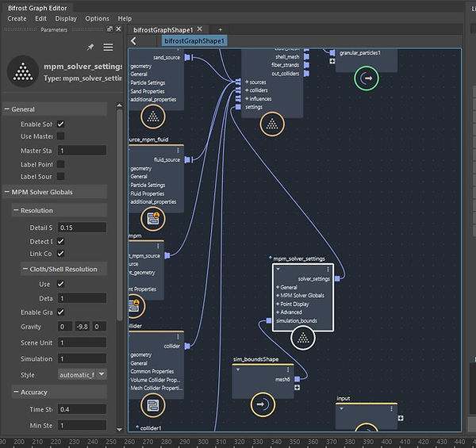
Task: Open the Options menu
Action: 97,18
